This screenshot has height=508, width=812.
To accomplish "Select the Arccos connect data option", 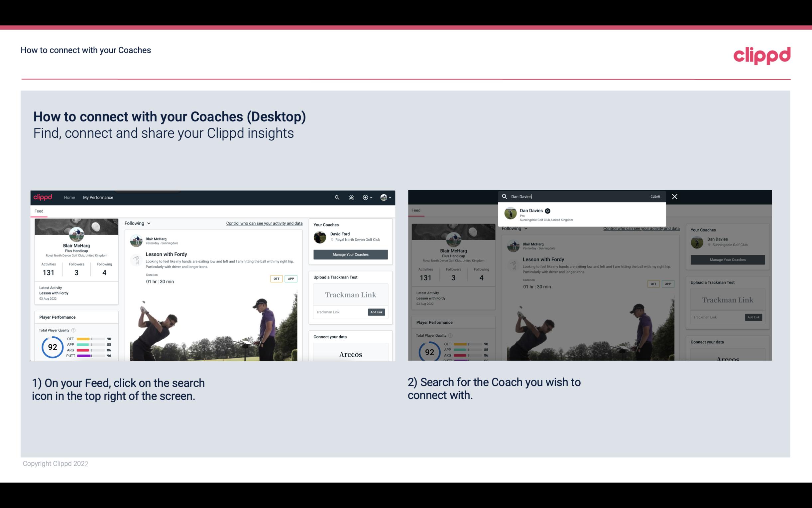I will (x=350, y=354).
